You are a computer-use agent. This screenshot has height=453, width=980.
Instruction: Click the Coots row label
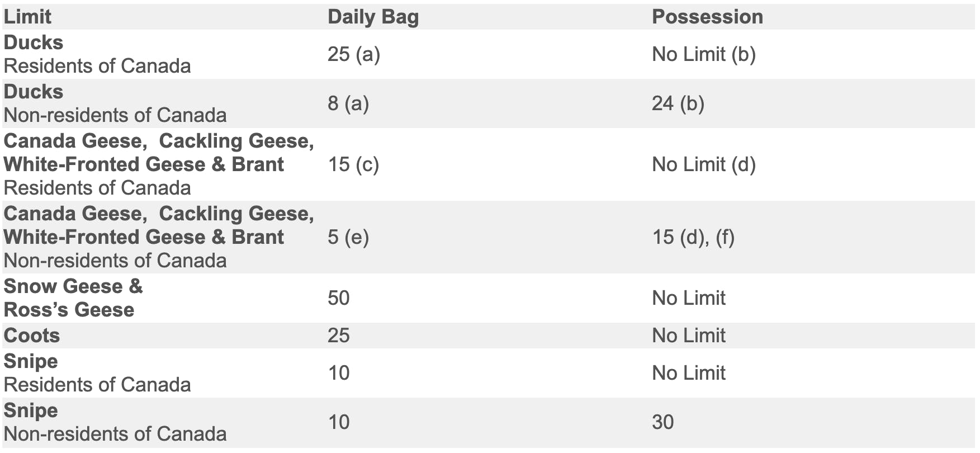tap(31, 336)
